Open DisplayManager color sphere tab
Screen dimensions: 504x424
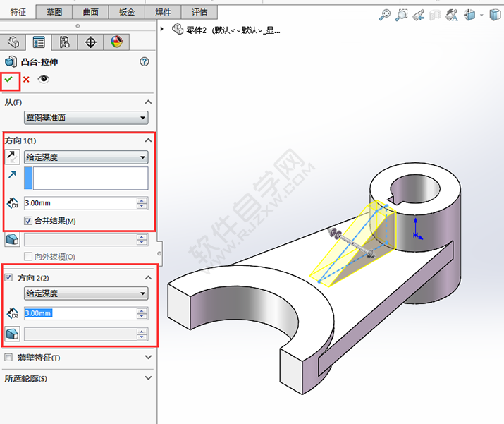point(116,42)
